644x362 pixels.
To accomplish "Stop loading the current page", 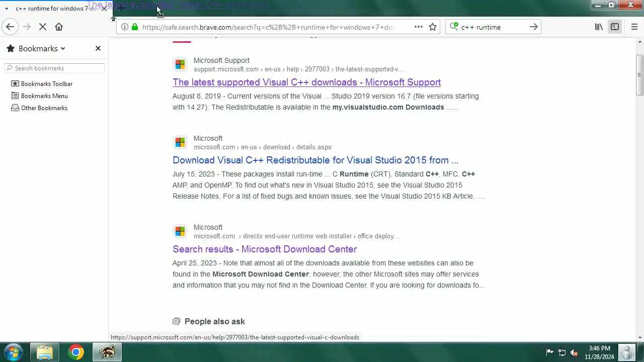I will pos(43,27).
